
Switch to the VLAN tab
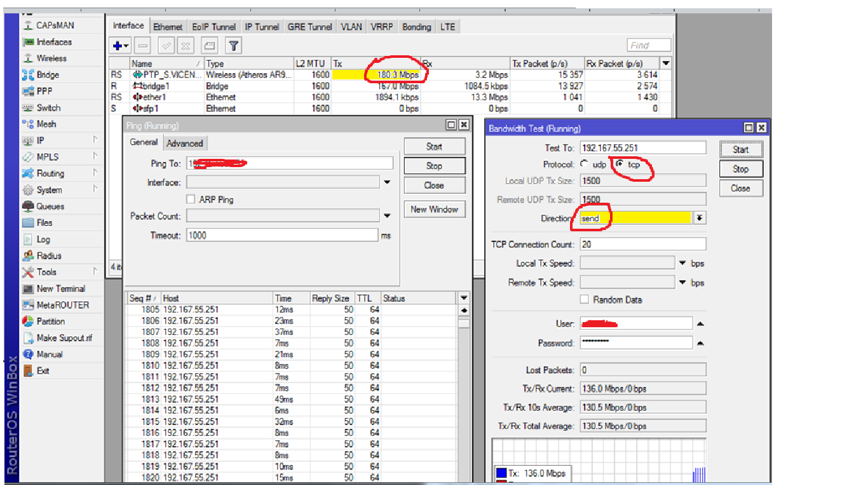pyautogui.click(x=351, y=27)
